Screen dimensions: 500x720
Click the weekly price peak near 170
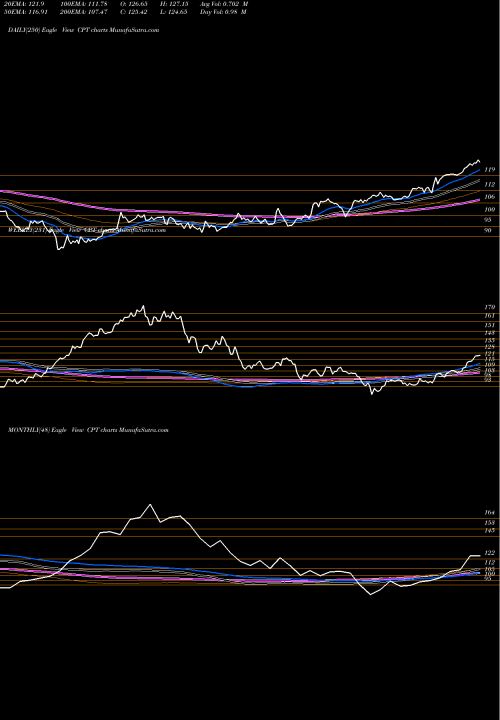[x=143, y=306]
